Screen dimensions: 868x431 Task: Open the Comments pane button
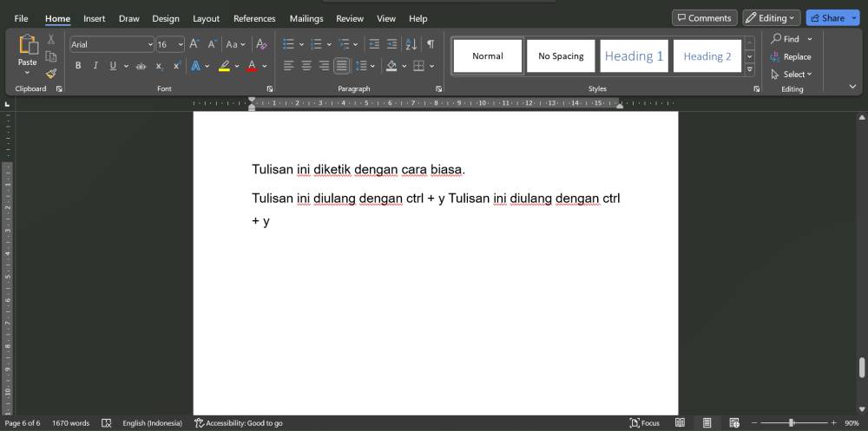705,18
